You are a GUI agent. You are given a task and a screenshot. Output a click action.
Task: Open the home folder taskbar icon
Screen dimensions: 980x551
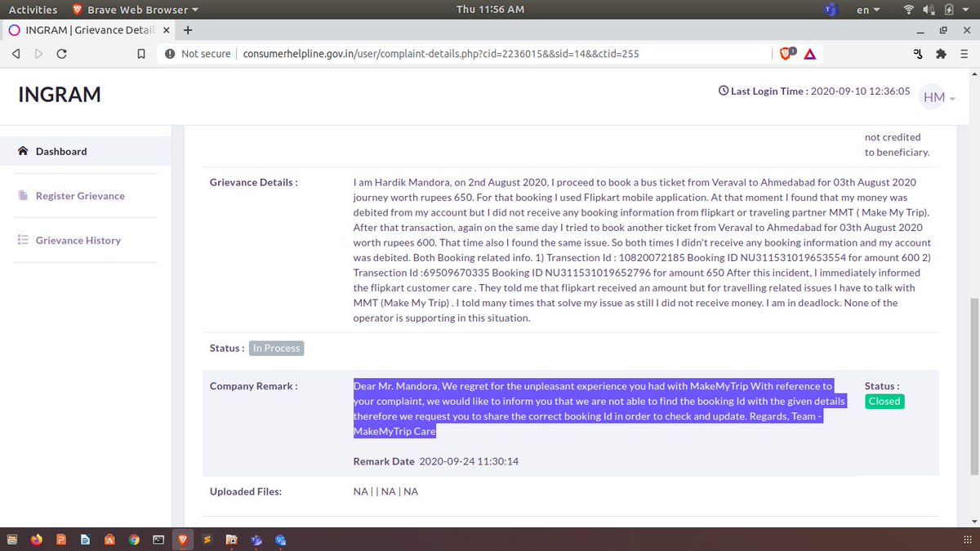(x=232, y=540)
